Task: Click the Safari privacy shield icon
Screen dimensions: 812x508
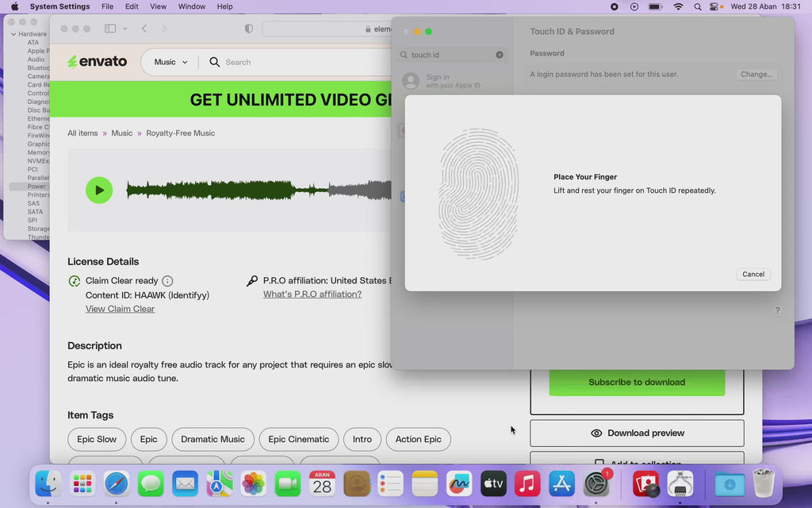Action: (x=249, y=29)
